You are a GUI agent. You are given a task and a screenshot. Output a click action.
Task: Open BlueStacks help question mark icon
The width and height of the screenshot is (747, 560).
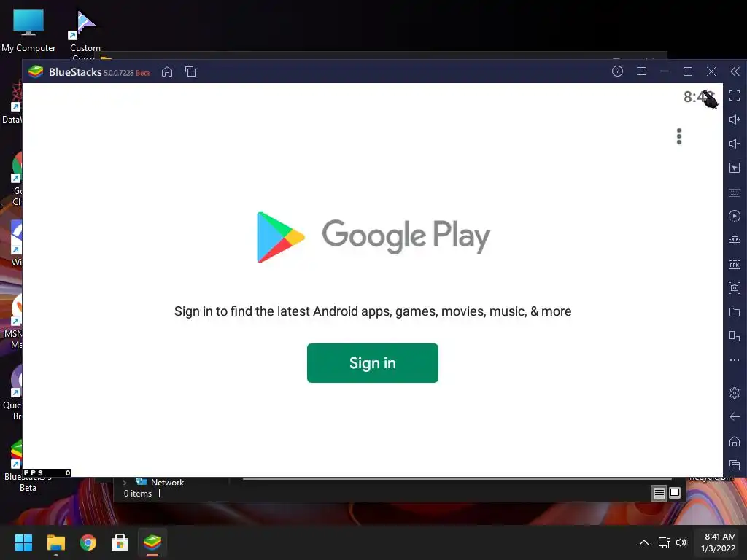click(617, 71)
